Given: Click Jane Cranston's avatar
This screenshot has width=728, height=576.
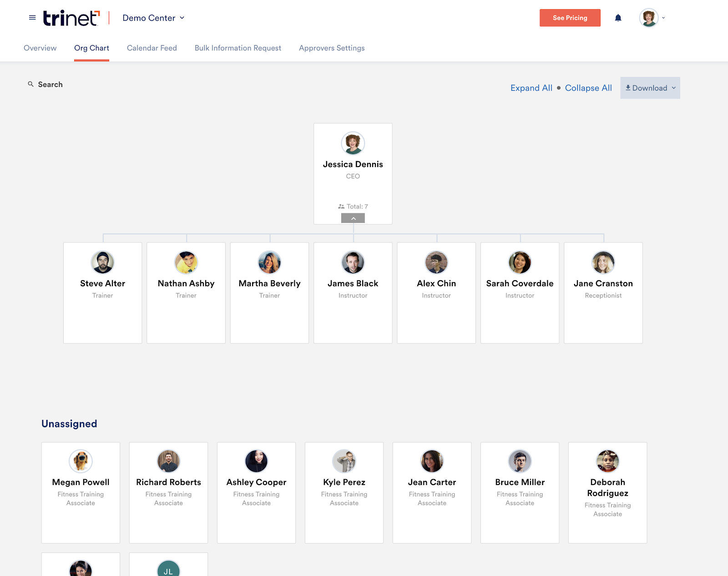Looking at the screenshot, I should coord(603,263).
